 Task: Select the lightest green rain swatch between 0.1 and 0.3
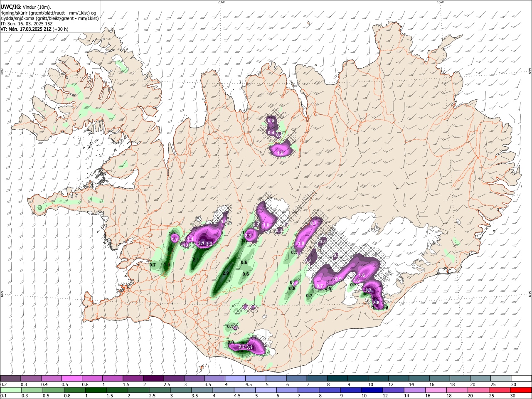coord(10,390)
